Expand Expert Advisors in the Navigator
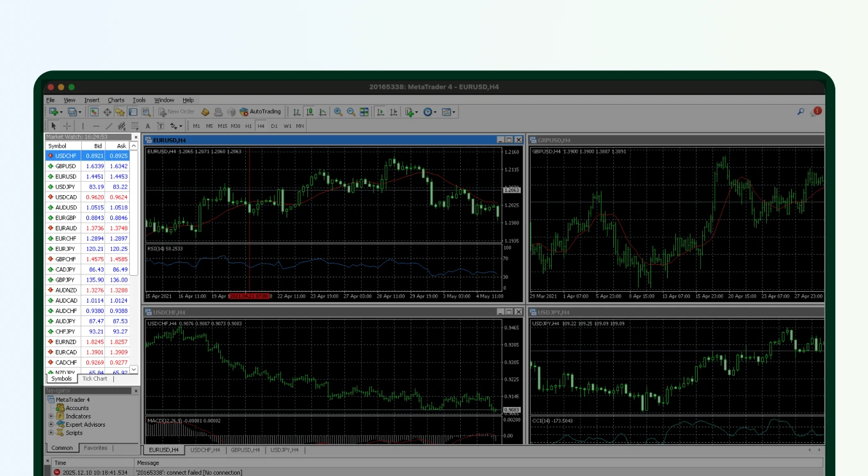Image resolution: width=868 pixels, height=476 pixels. [x=51, y=424]
